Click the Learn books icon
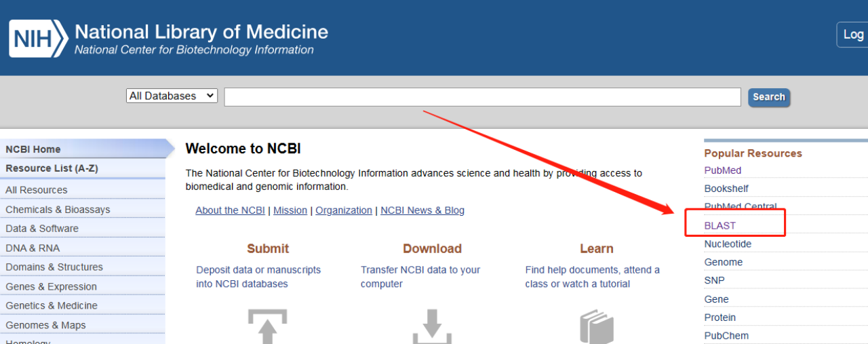 (597, 326)
